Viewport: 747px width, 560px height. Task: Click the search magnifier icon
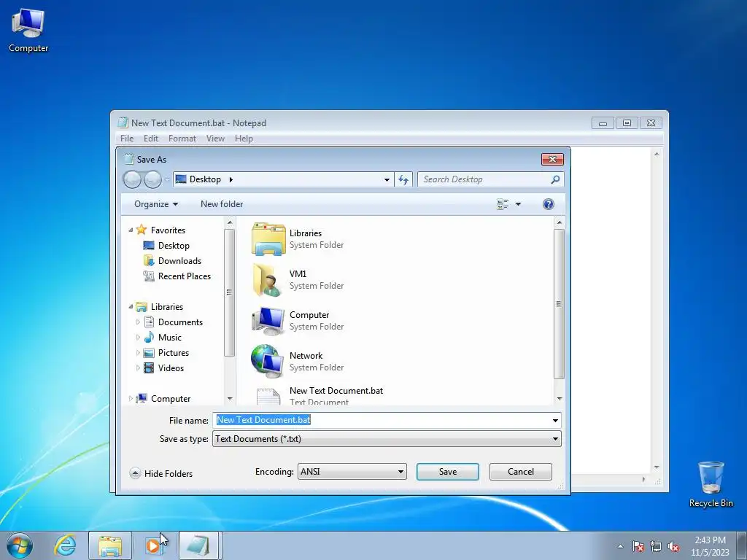tap(555, 179)
